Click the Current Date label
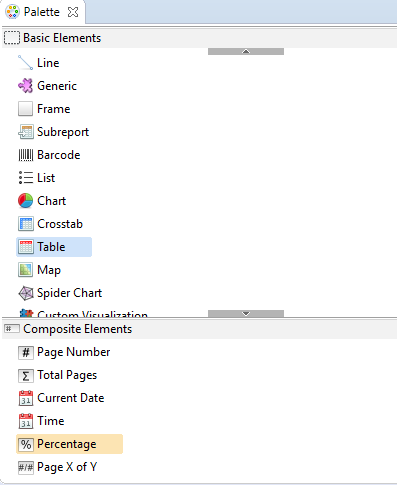Screen dimensions: 397x485 70,398
